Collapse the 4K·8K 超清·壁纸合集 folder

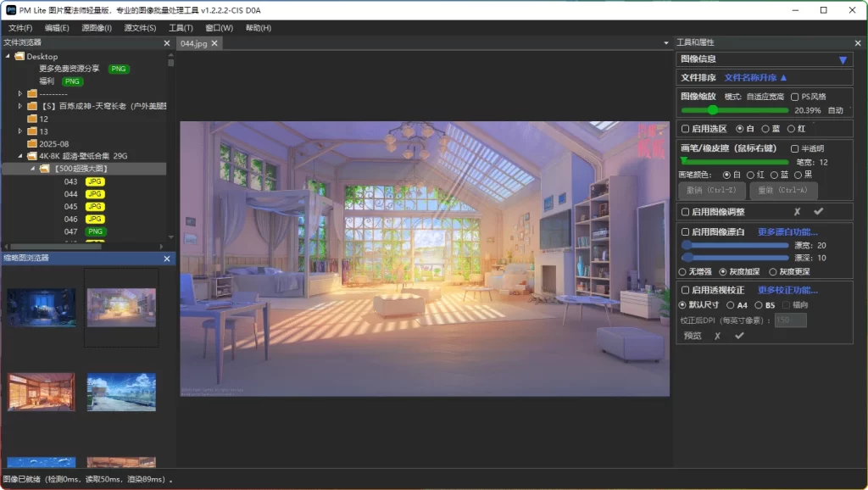pyautogui.click(x=20, y=156)
